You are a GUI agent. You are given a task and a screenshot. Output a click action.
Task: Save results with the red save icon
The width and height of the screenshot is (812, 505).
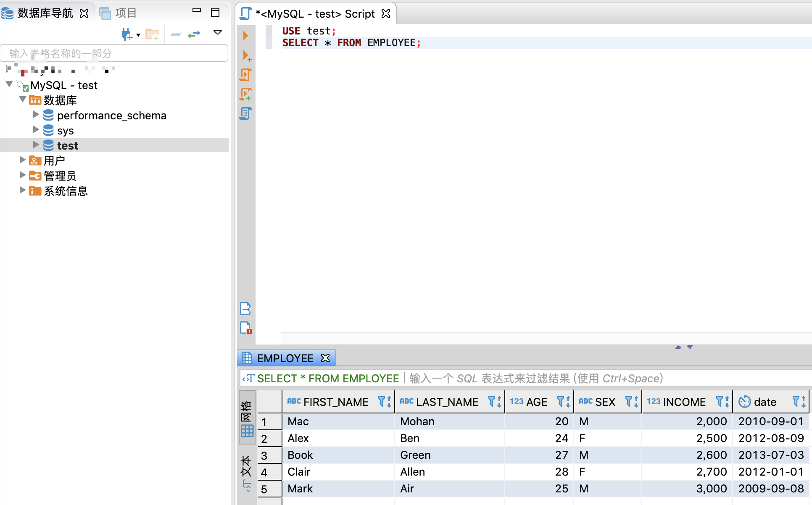pos(245,328)
